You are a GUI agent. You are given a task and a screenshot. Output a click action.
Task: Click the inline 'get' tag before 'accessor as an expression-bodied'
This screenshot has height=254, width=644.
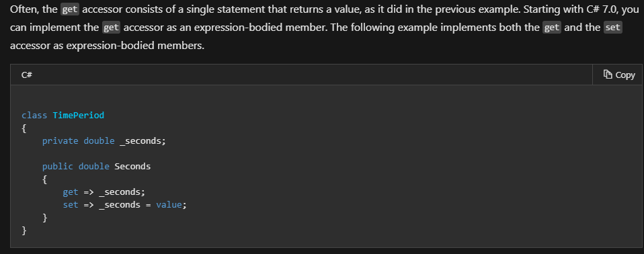click(112, 28)
